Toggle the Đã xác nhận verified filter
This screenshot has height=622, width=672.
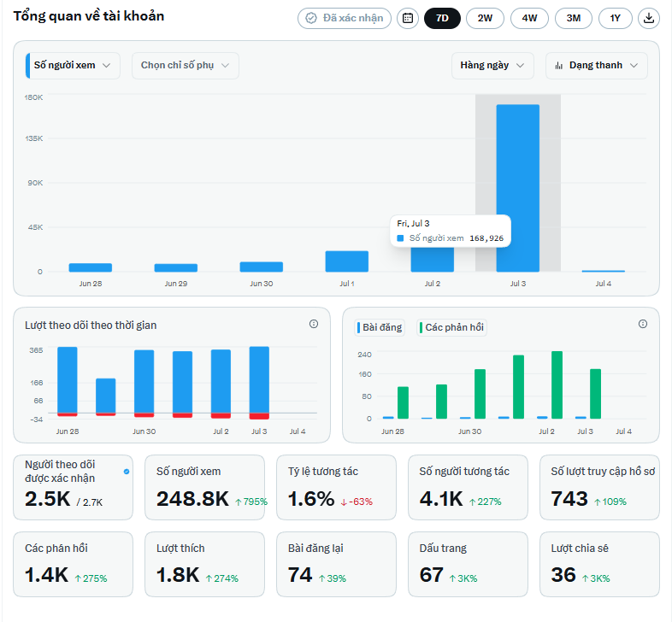(x=345, y=19)
